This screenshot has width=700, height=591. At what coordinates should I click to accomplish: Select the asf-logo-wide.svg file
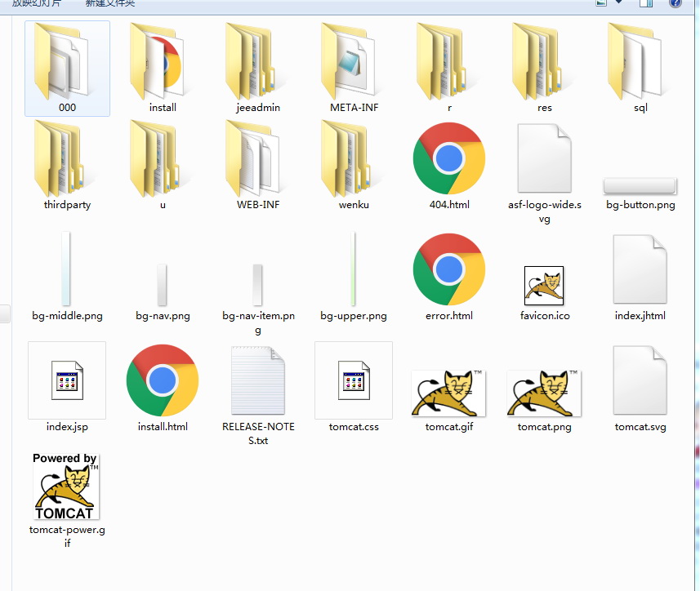point(545,172)
